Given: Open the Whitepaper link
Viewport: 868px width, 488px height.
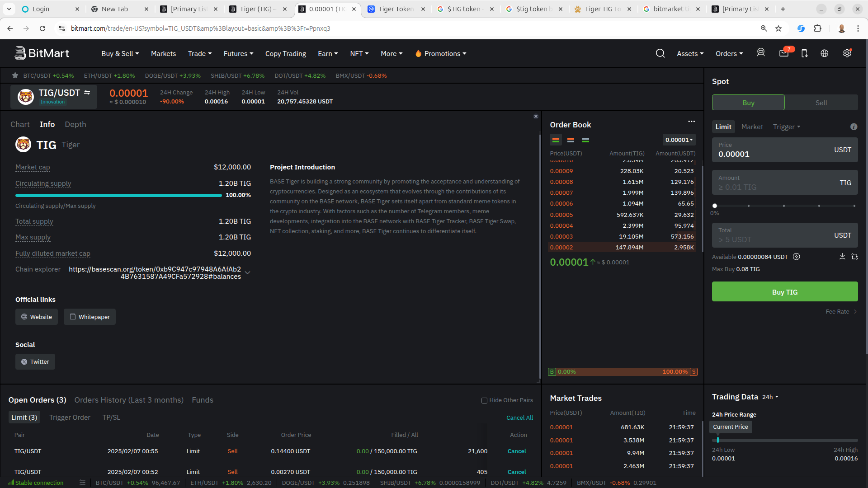Looking at the screenshot, I should pos(90,317).
